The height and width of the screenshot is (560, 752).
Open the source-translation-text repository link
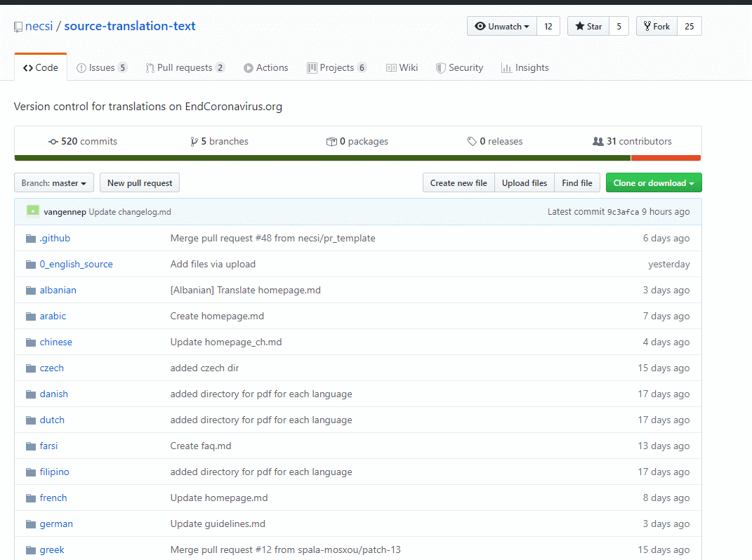click(x=130, y=26)
